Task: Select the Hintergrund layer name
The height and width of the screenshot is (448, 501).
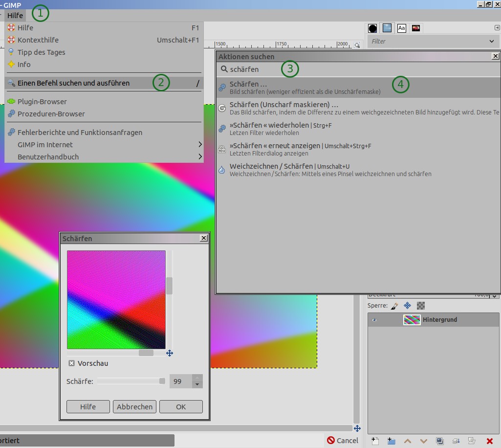Action: pyautogui.click(x=439, y=320)
